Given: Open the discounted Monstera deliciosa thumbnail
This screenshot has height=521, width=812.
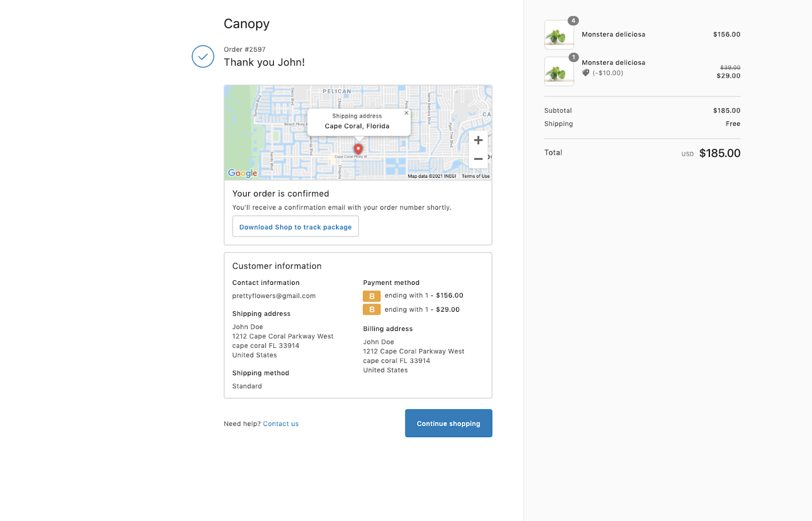Looking at the screenshot, I should coord(559,72).
